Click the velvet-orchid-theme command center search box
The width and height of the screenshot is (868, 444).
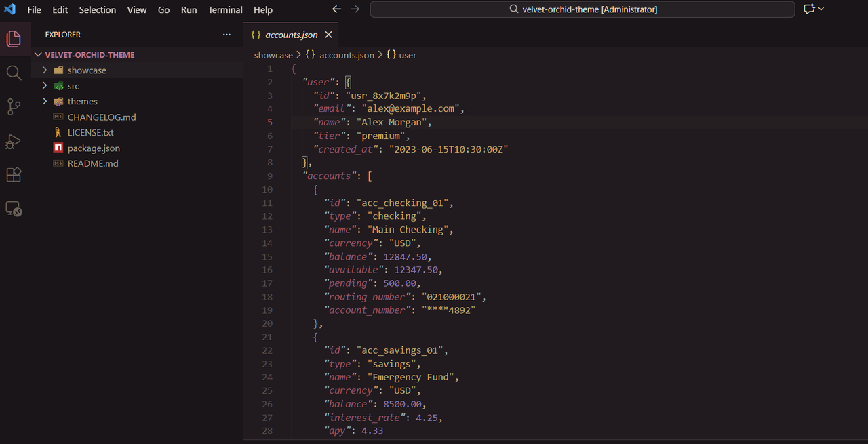click(583, 9)
